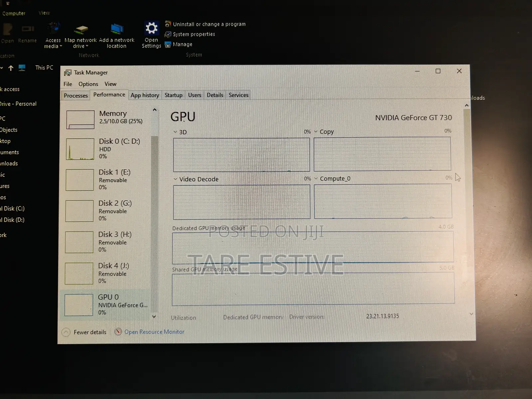Screen dimensions: 532x399
Task: Click the Fewer details label
Action: tap(90, 332)
